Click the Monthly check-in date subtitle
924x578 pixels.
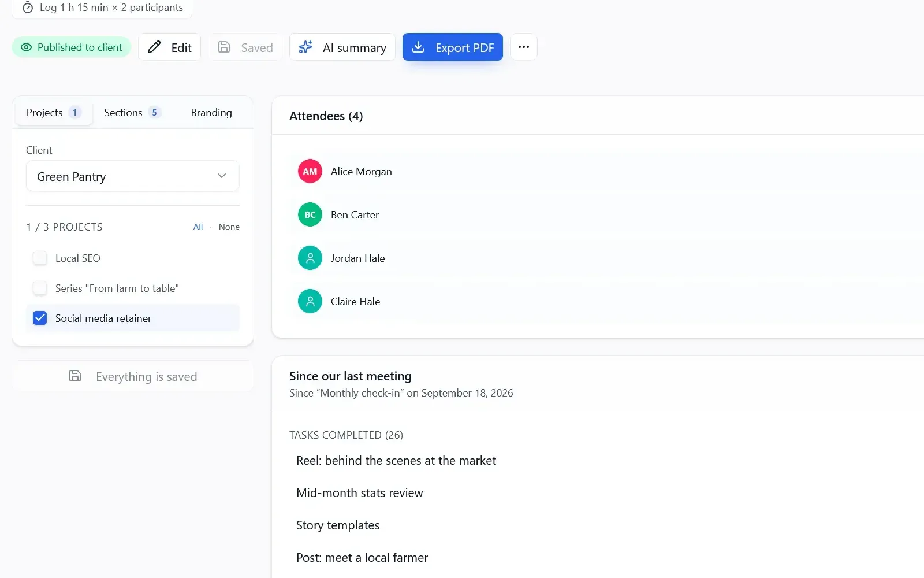401,393
